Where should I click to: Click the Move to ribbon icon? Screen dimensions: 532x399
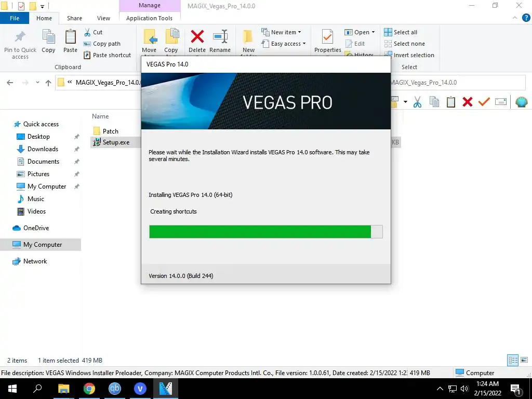[x=150, y=37]
